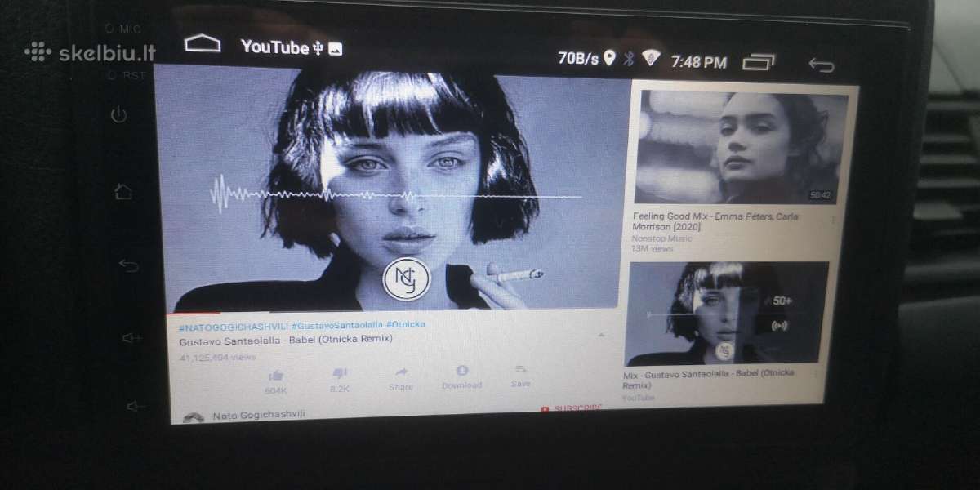Tap the 41,125,404 views count
The width and height of the screenshot is (980, 490).
tap(218, 357)
